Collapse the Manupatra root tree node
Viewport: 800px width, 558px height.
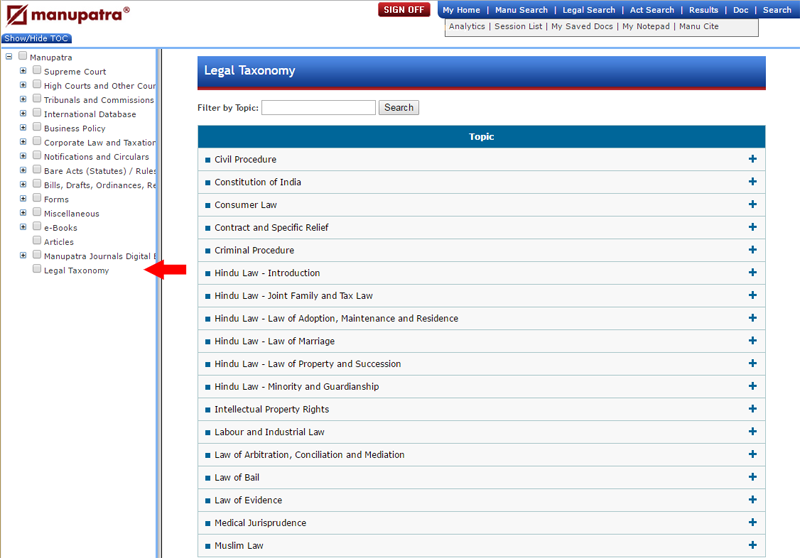[x=9, y=57]
